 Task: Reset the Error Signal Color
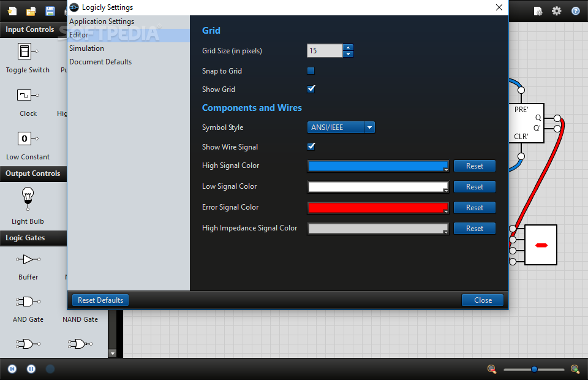click(x=475, y=207)
